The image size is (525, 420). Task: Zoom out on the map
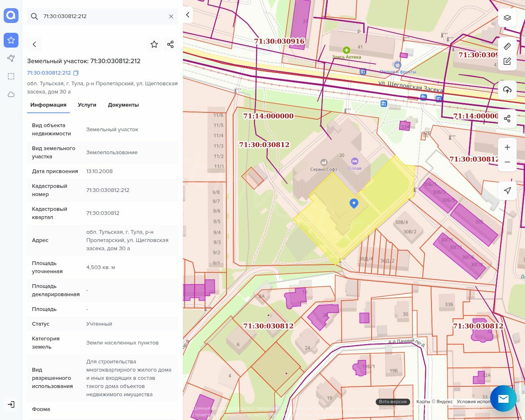click(x=507, y=162)
